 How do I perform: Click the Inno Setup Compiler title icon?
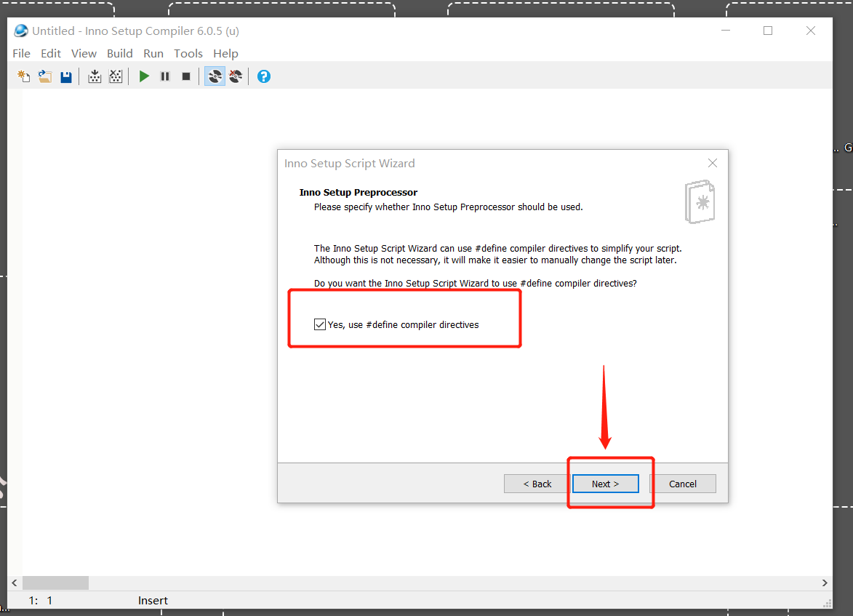tap(21, 31)
